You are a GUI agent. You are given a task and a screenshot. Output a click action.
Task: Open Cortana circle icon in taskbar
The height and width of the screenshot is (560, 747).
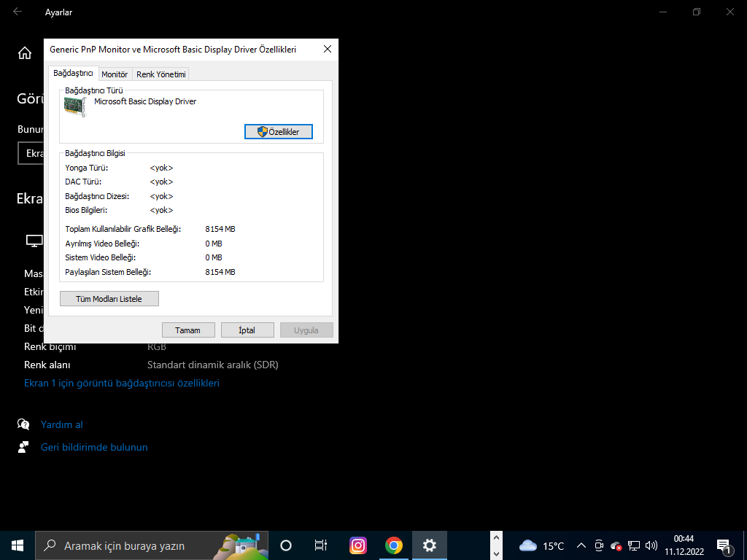click(x=286, y=545)
